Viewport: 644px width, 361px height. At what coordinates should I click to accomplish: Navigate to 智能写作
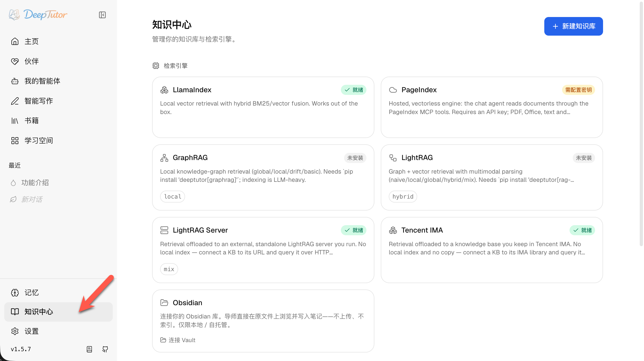coord(58,101)
